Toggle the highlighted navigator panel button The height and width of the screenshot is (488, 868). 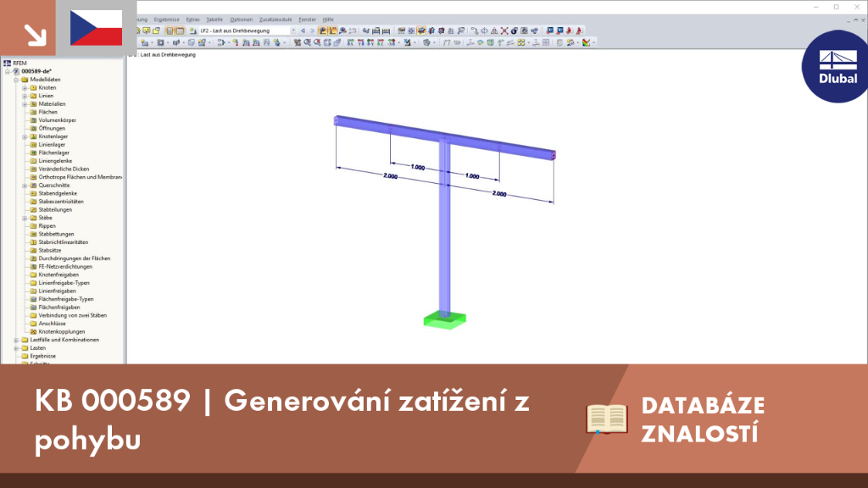pyautogui.click(x=170, y=31)
